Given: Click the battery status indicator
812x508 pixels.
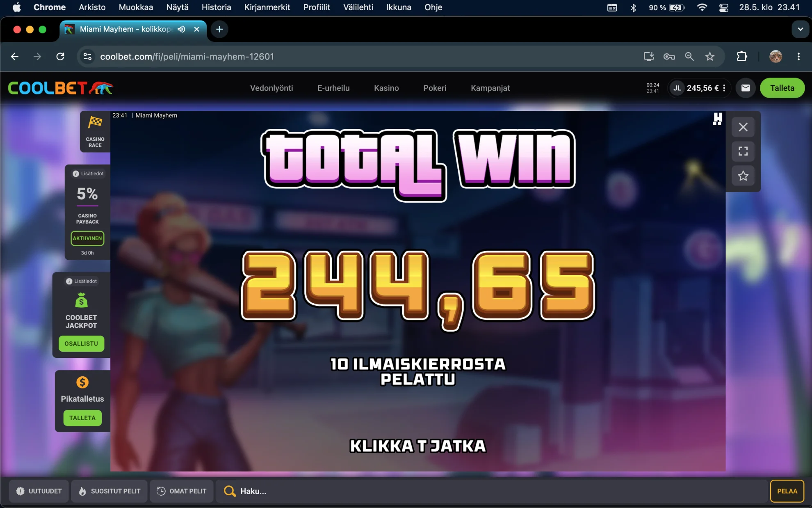Looking at the screenshot, I should tap(666, 7).
